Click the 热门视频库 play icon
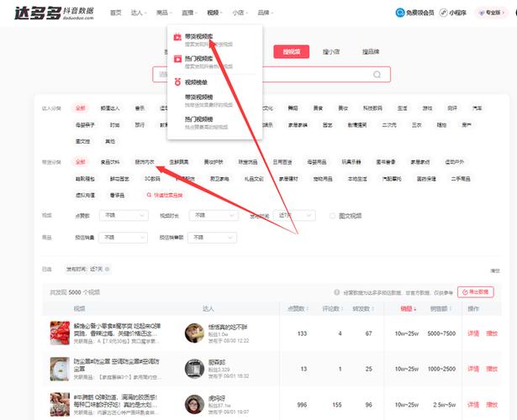The image size is (517, 420). tap(177, 59)
